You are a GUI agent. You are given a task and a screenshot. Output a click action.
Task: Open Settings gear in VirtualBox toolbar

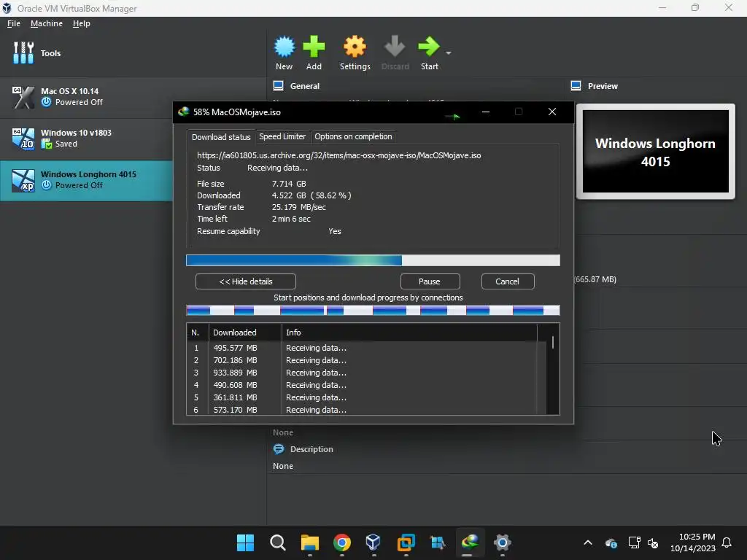tap(355, 47)
